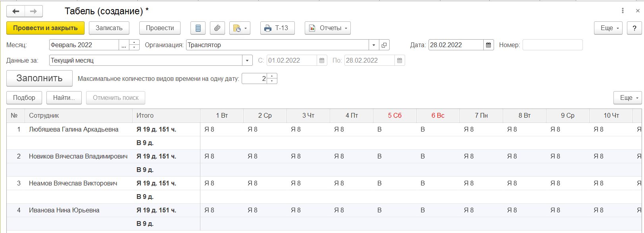Open the create-based-on icon dropdown

(x=240, y=28)
